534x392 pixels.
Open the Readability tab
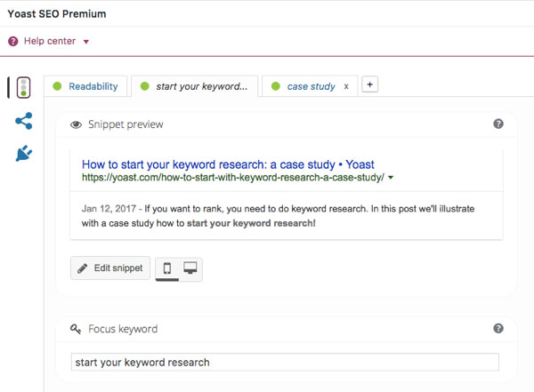click(85, 86)
